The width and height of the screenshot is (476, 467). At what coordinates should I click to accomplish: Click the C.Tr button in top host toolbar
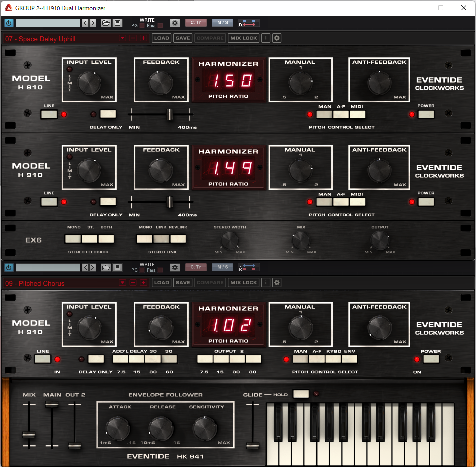196,23
